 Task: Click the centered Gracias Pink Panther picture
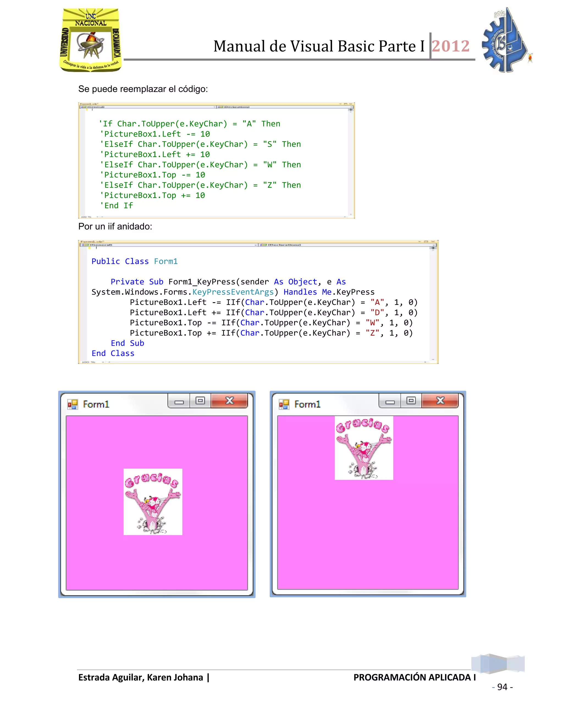153,502
